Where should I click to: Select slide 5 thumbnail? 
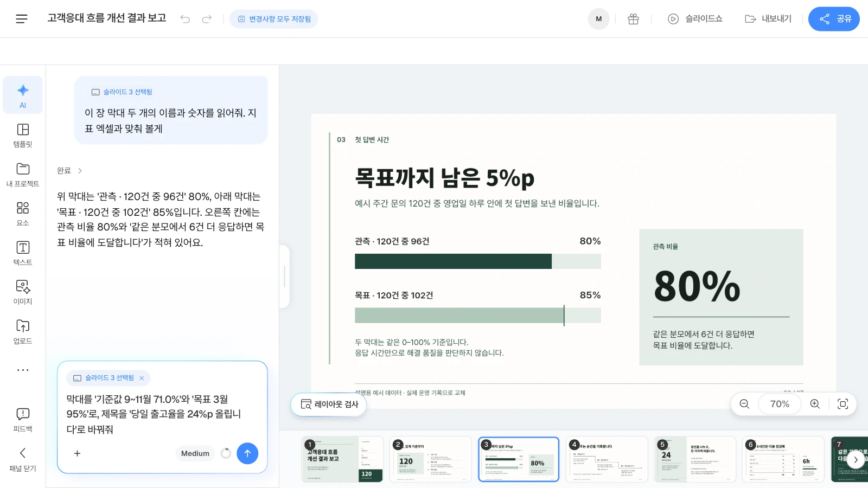[x=695, y=459]
